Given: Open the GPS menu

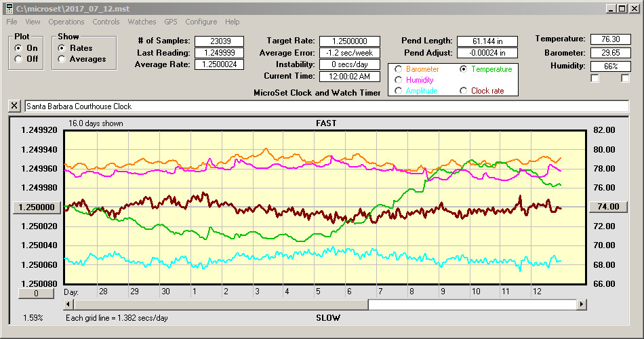Looking at the screenshot, I should [x=170, y=22].
